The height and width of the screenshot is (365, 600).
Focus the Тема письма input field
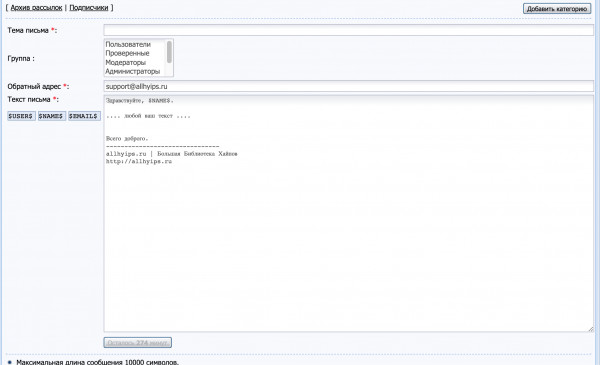348,30
